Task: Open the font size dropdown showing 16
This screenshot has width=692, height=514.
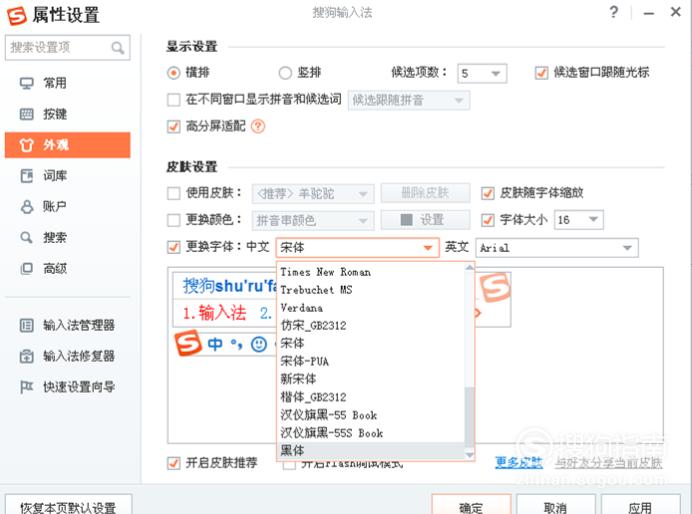Action: [579, 220]
